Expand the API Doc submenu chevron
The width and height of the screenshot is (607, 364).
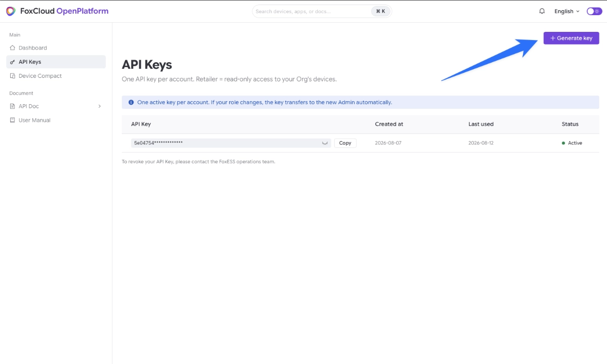99,106
